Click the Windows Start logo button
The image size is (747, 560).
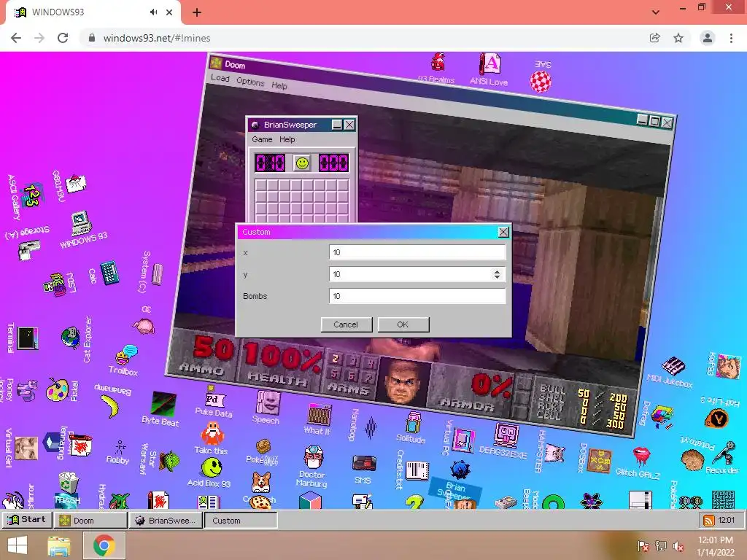(x=18, y=545)
